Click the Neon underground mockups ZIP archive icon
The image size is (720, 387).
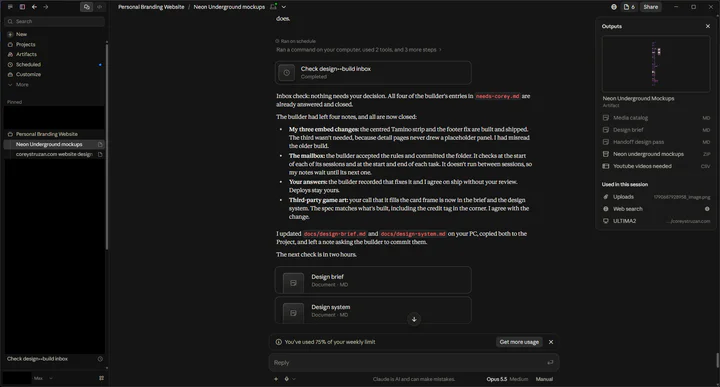[606, 154]
